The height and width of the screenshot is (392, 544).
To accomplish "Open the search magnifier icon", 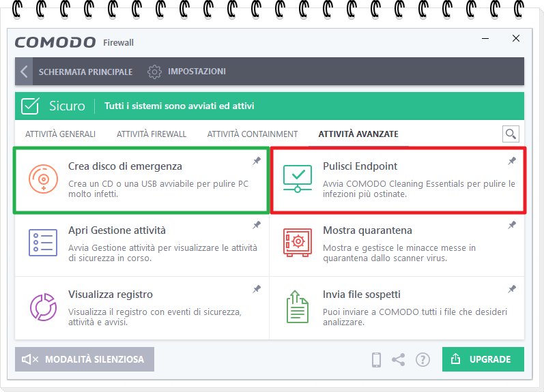I will 510,134.
